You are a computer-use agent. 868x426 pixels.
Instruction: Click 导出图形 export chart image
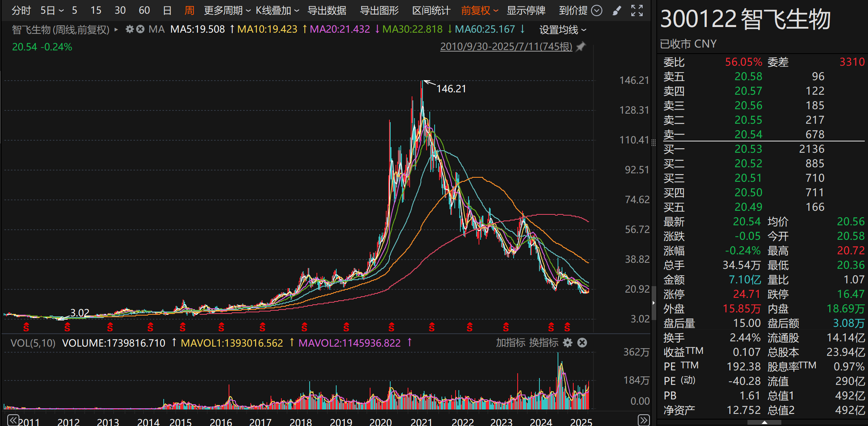379,10
